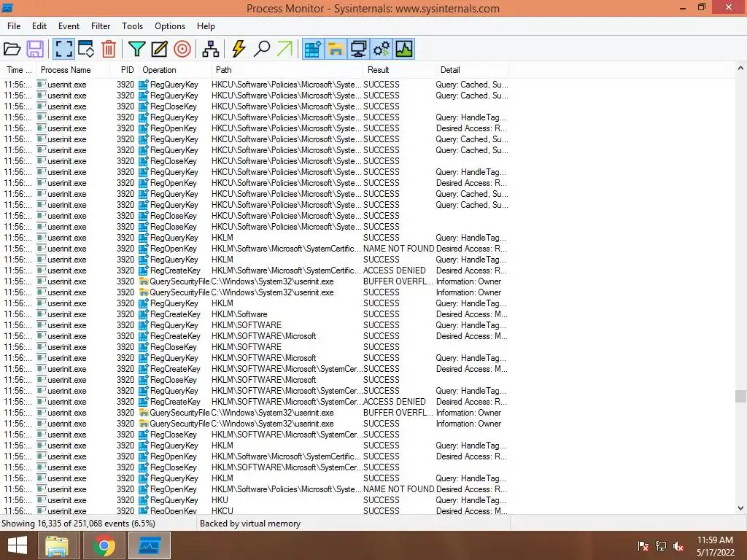747x560 pixels.
Task: Toggle Show Process and Thread Activity
Action: (381, 49)
